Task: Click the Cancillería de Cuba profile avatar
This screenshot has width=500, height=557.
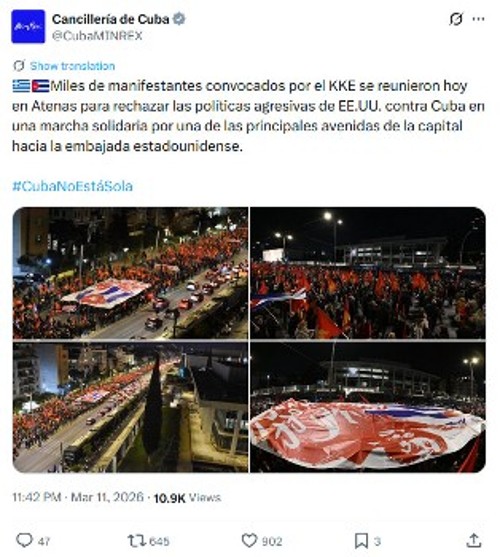Action: click(x=28, y=27)
